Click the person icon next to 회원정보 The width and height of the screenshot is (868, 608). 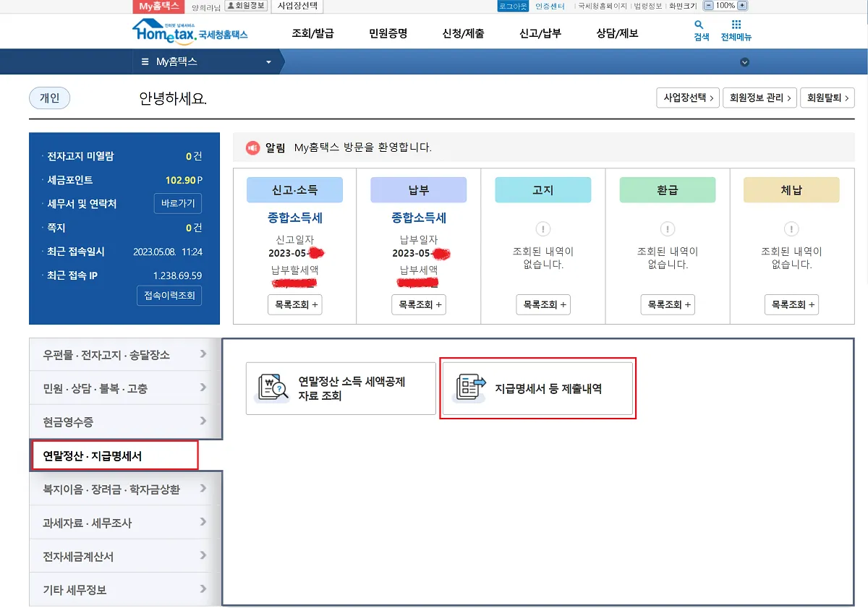pyautogui.click(x=232, y=7)
